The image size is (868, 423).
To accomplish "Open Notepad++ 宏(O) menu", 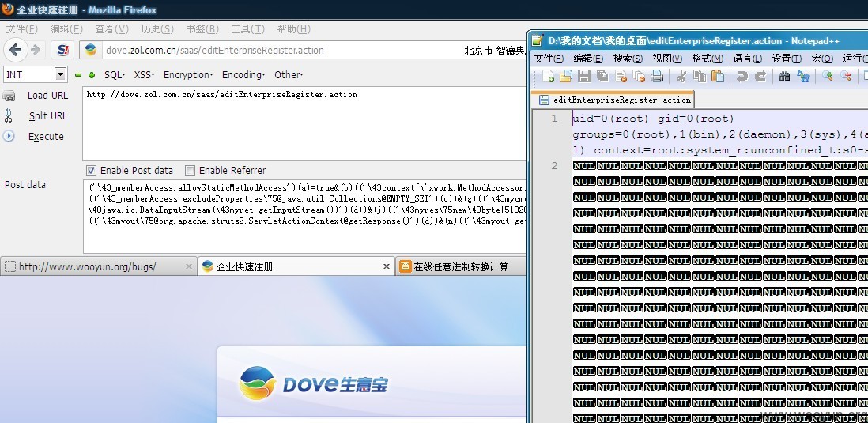I will click(823, 59).
